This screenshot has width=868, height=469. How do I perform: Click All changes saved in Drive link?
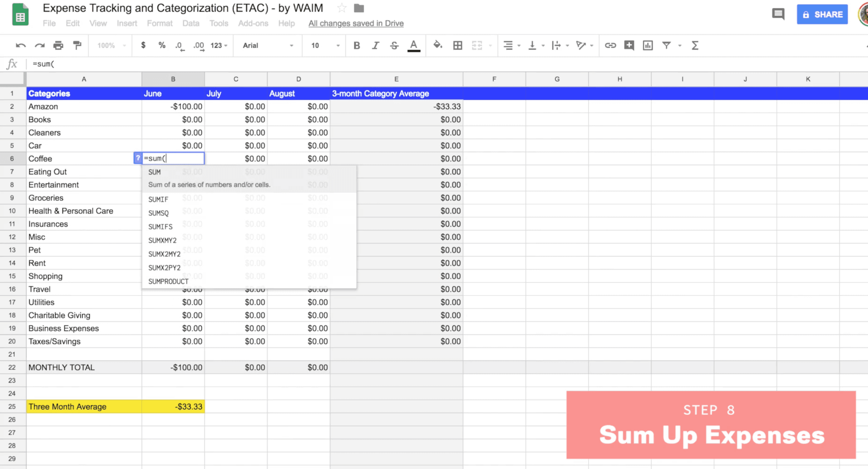coord(356,23)
